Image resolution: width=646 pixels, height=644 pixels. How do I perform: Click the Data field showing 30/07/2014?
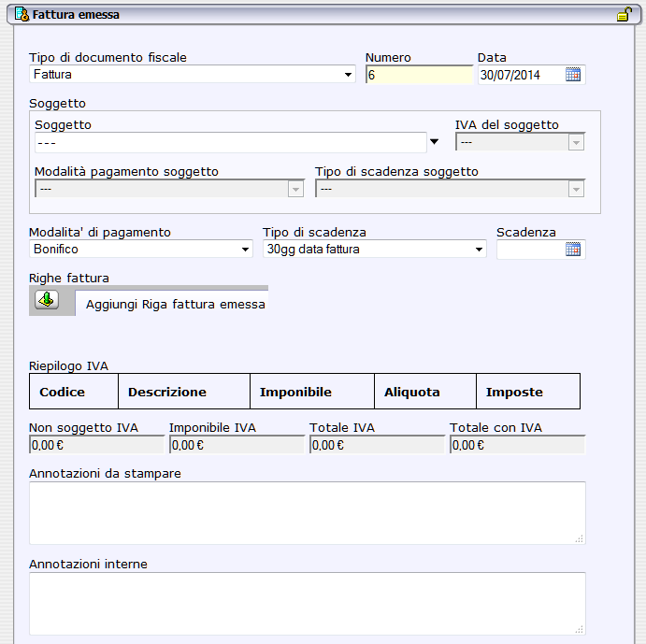[520, 75]
